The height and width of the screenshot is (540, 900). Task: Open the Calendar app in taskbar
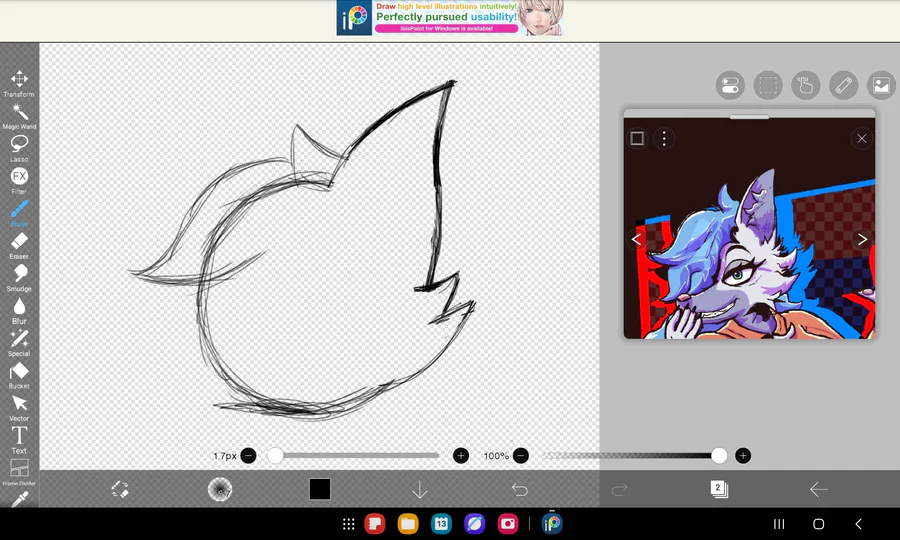tap(441, 523)
